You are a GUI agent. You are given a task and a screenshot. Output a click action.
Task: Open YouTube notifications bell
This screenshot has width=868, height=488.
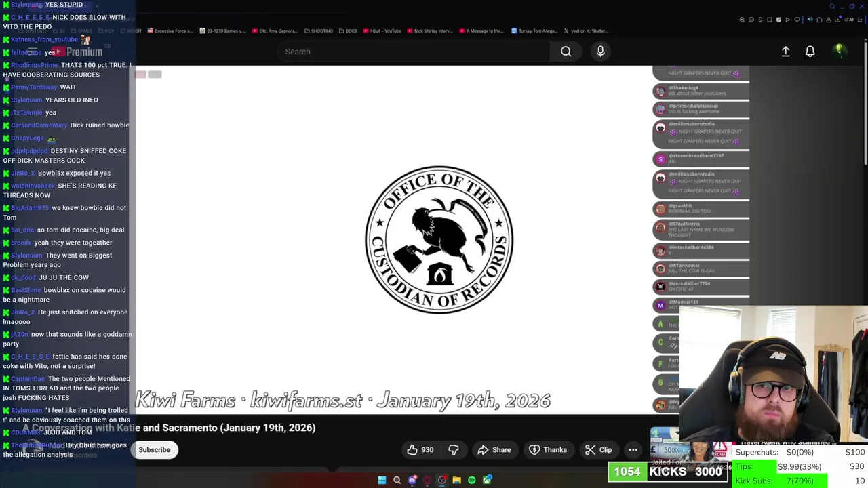pos(810,52)
